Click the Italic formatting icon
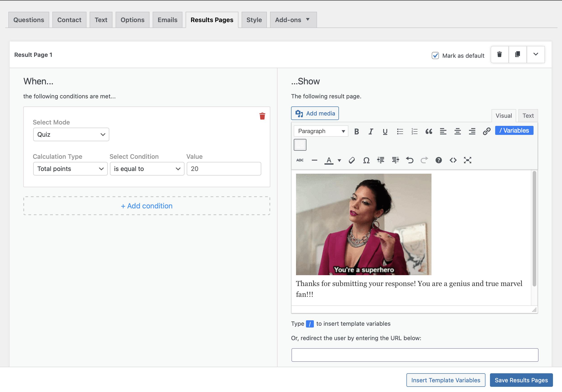This screenshot has height=392, width=562. coord(371,131)
